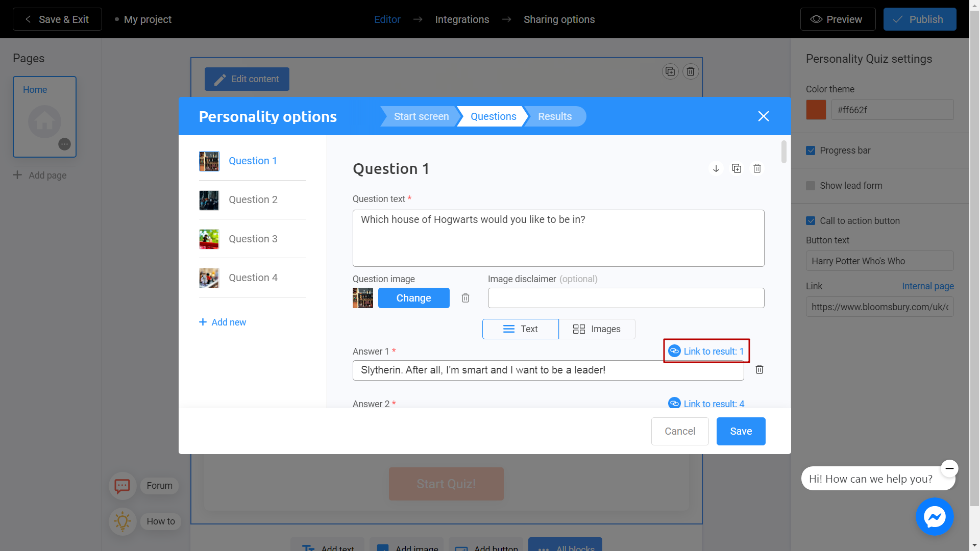This screenshot has width=980, height=551.
Task: Toggle the Progress bar checkbox
Action: tap(811, 150)
